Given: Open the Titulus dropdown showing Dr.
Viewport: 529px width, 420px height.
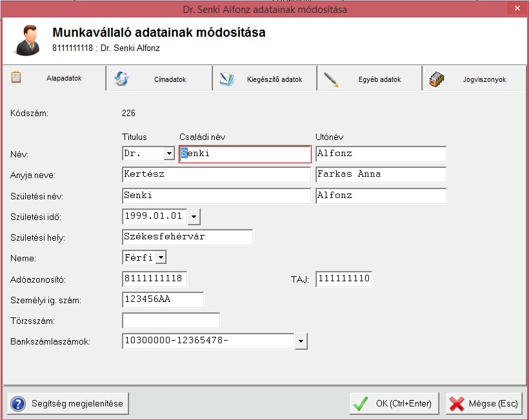Looking at the screenshot, I should 169,154.
